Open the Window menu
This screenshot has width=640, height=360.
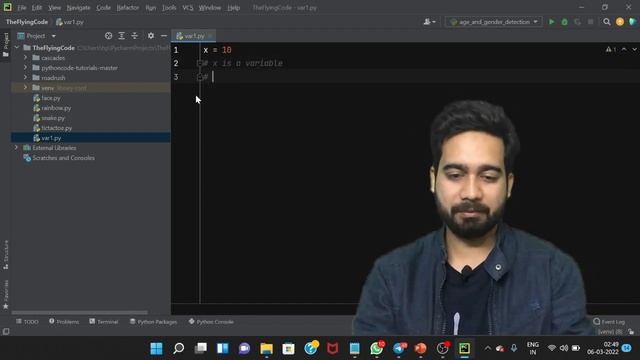click(x=210, y=8)
